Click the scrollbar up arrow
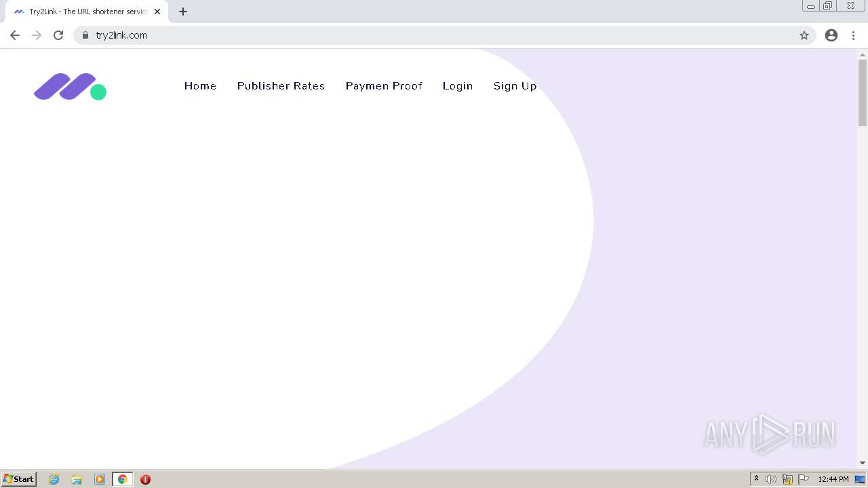The image size is (868, 488). 863,54
